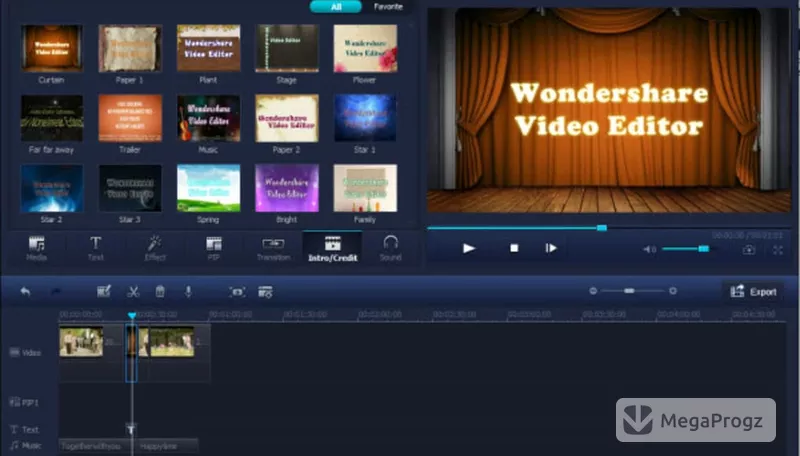Select the T text clip on the Text track

tap(131, 429)
